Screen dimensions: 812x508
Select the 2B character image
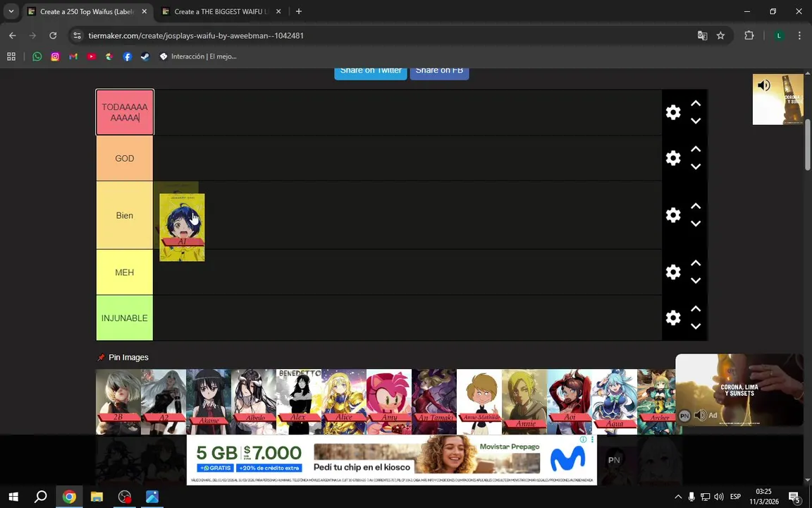click(118, 401)
